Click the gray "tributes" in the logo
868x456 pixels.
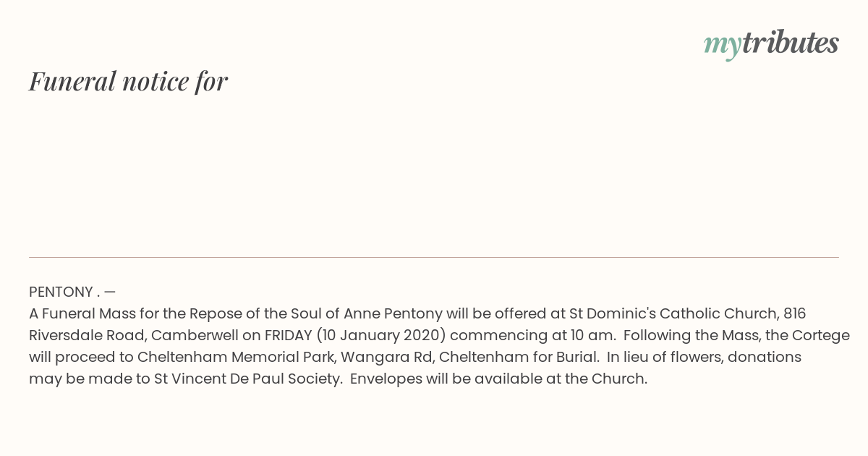[791, 43]
